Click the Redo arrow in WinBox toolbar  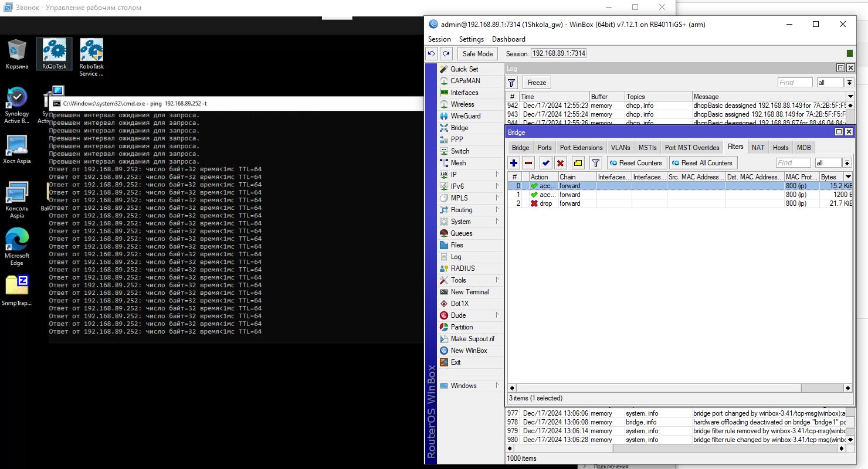click(x=446, y=53)
